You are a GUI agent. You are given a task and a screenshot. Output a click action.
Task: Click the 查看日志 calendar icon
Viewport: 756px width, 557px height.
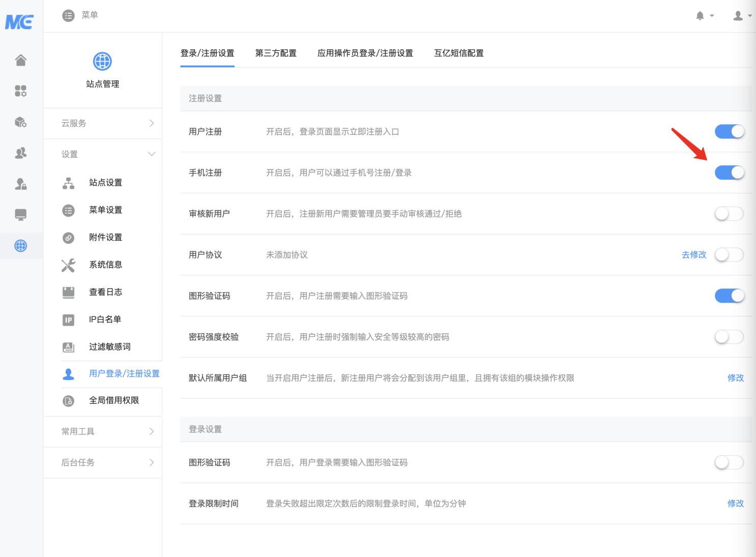(x=68, y=292)
